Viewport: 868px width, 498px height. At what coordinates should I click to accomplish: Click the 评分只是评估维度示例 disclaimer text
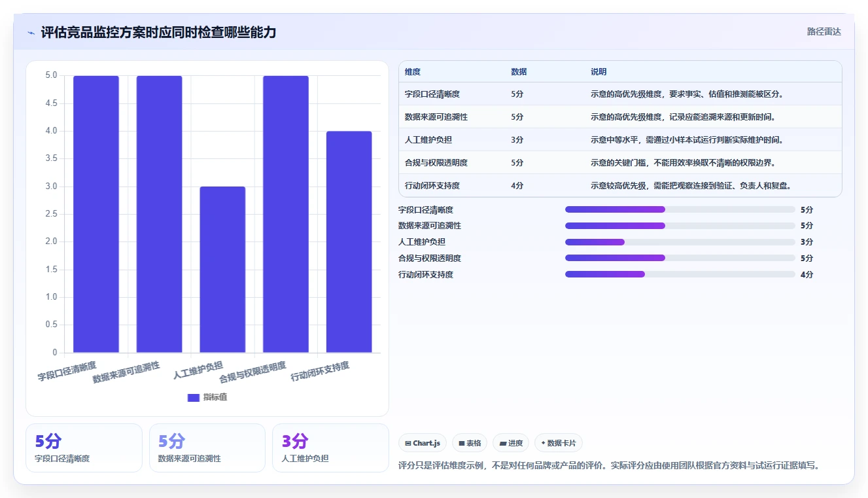point(609,466)
